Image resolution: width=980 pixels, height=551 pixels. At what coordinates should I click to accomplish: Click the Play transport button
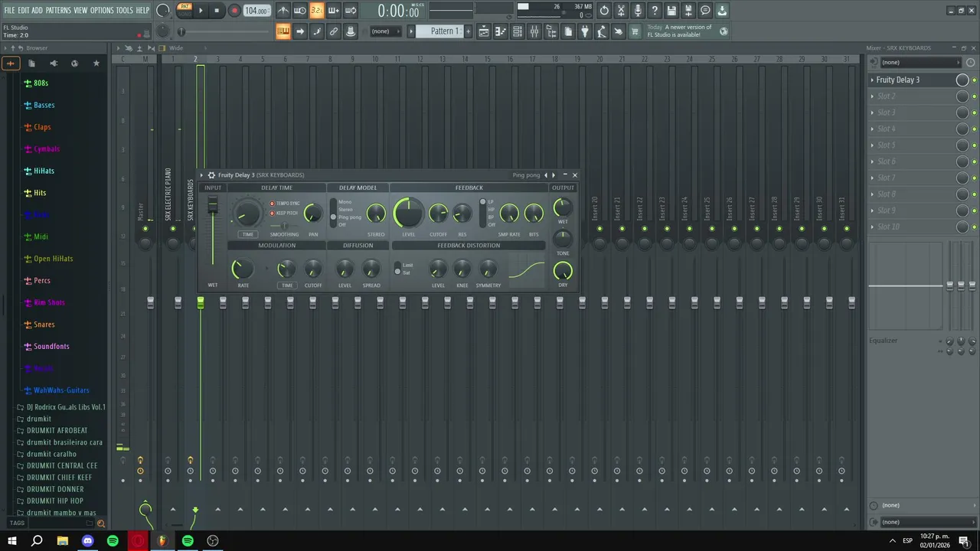201,11
